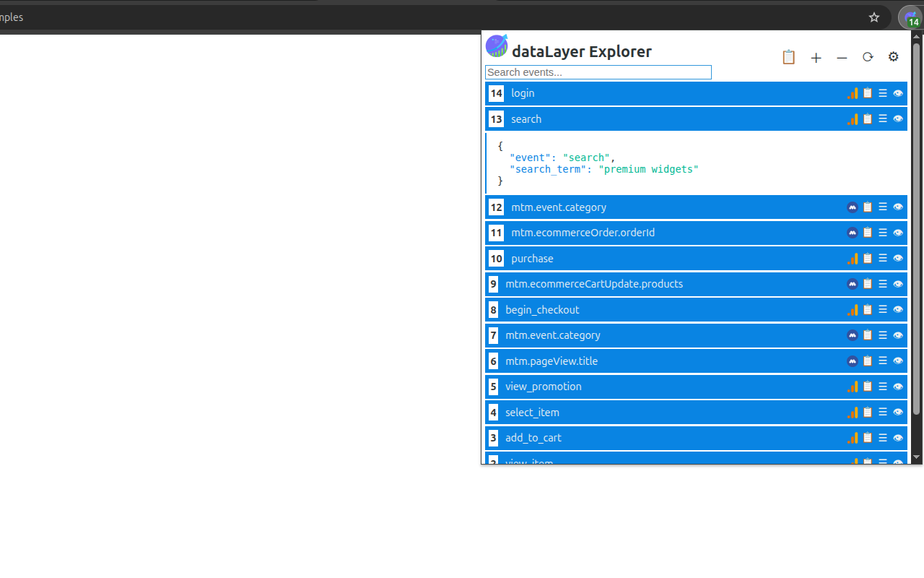Click the dataLayer Explorer title text
This screenshot has height=578, width=924.
pyautogui.click(x=582, y=51)
